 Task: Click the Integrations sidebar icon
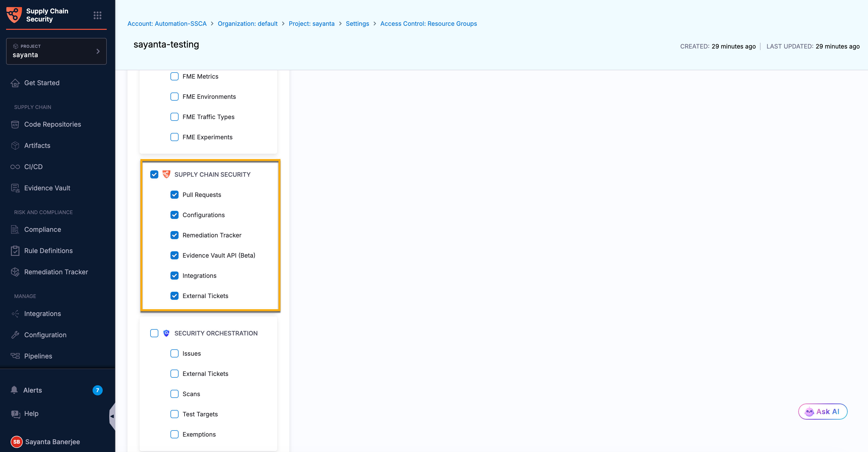[15, 313]
